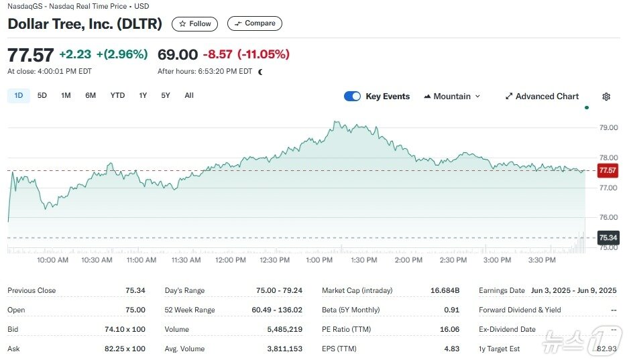Click the star icon on Follow button
This screenshot has width=629, height=364.
pos(182,23)
